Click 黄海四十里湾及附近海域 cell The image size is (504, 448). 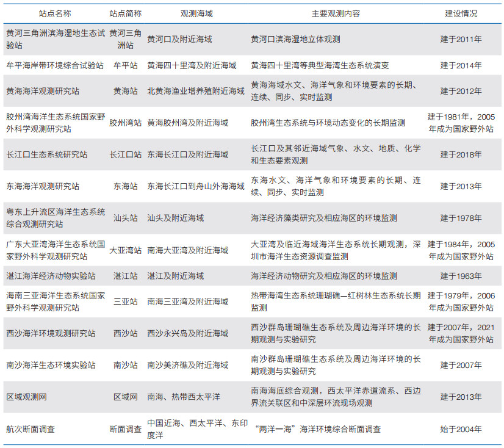tap(192, 65)
